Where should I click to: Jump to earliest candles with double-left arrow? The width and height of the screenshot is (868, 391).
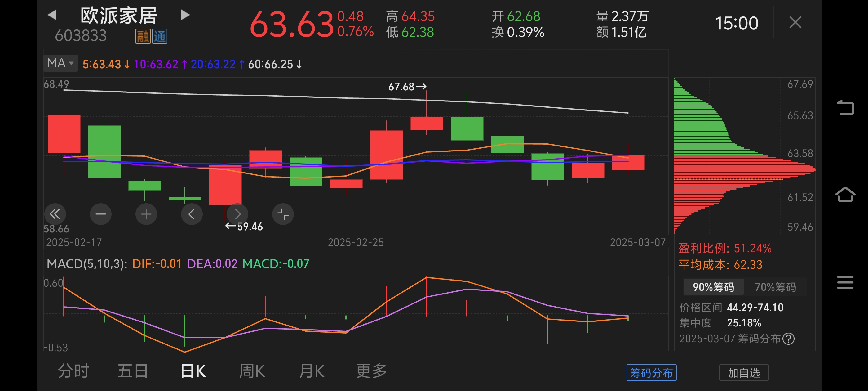[55, 214]
